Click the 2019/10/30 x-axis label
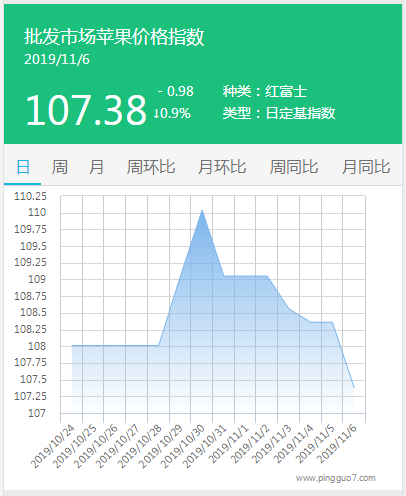 (x=182, y=446)
